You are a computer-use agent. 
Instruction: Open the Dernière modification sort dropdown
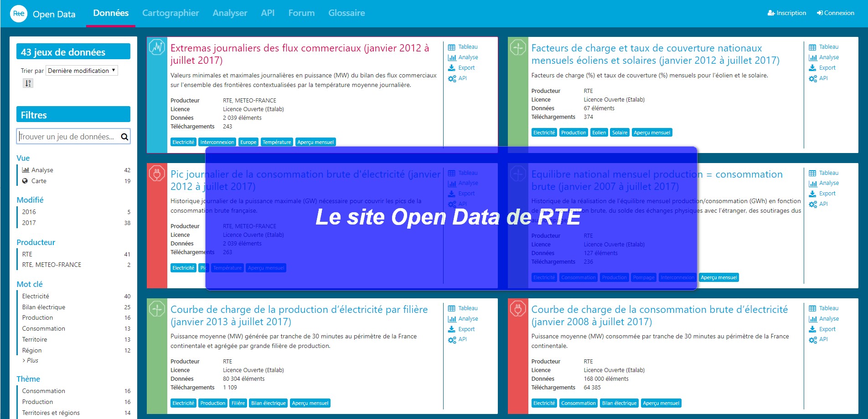pyautogui.click(x=82, y=71)
